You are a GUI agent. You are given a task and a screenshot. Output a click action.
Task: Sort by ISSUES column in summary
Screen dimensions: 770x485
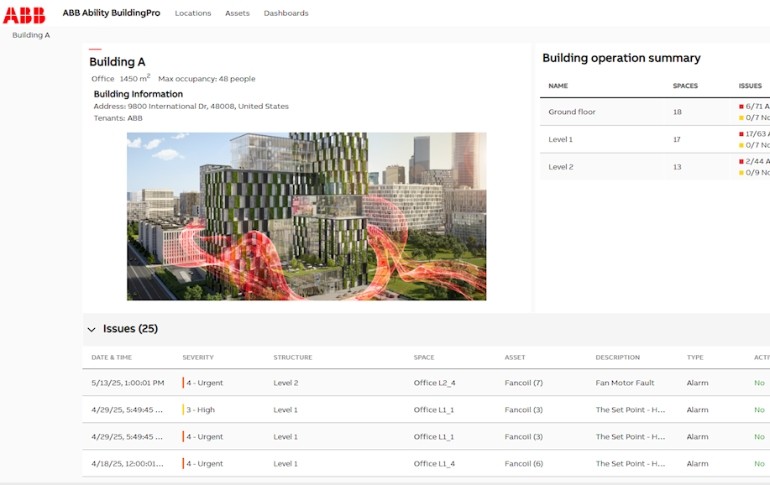(750, 86)
